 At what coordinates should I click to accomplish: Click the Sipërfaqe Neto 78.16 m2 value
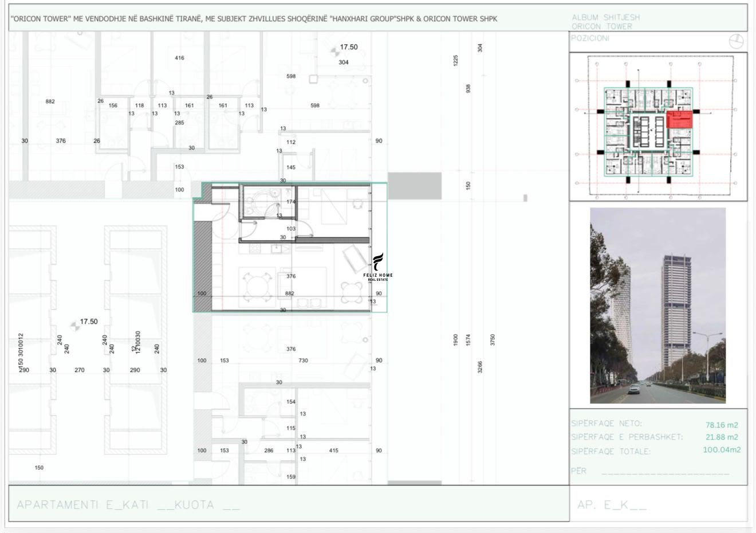pos(722,425)
